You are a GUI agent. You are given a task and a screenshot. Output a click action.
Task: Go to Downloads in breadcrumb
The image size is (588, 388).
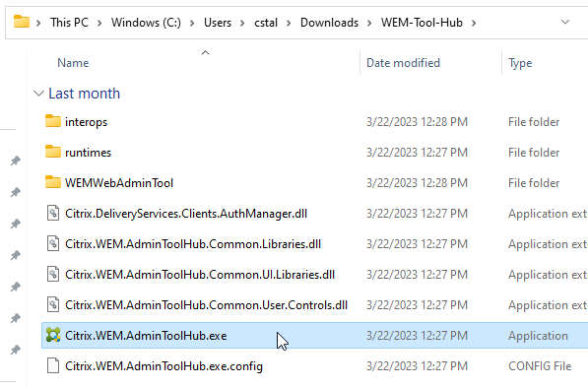(329, 23)
